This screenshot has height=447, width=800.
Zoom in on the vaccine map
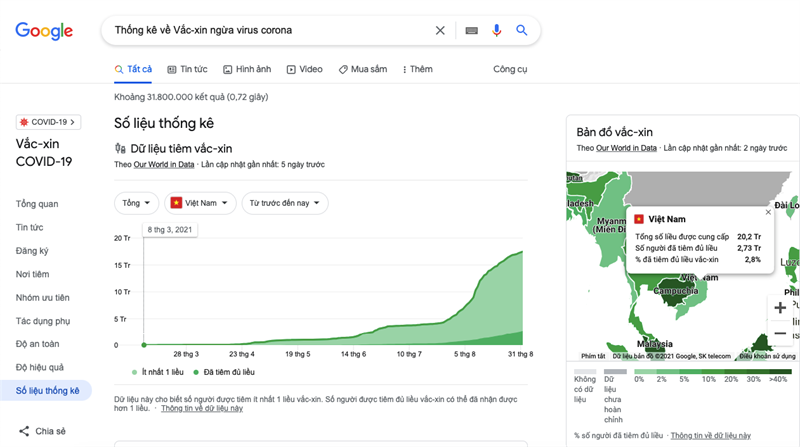click(780, 308)
